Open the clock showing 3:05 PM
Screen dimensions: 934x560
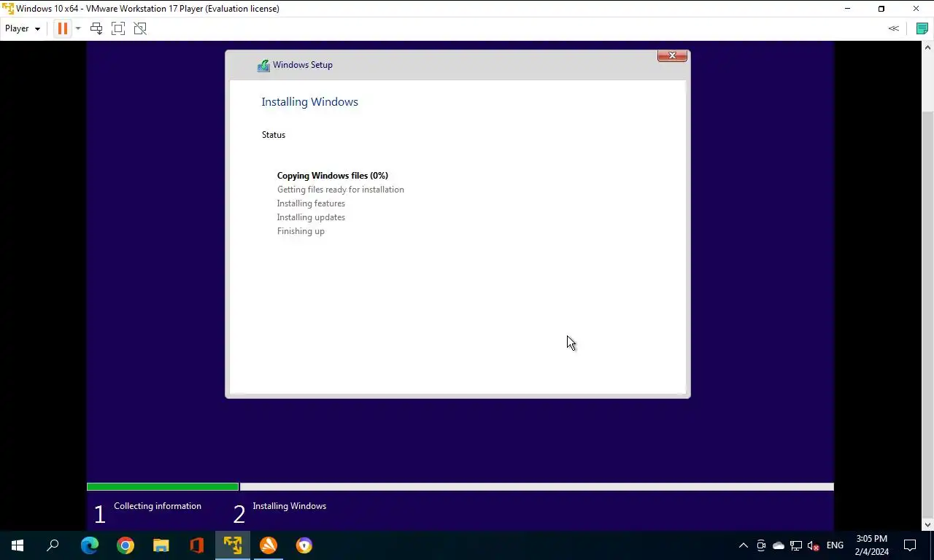(872, 545)
